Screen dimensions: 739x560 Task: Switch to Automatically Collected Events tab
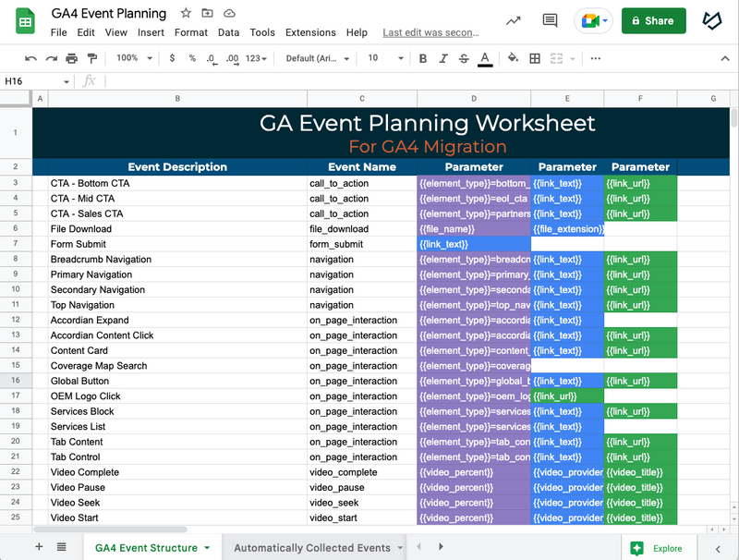pos(312,548)
